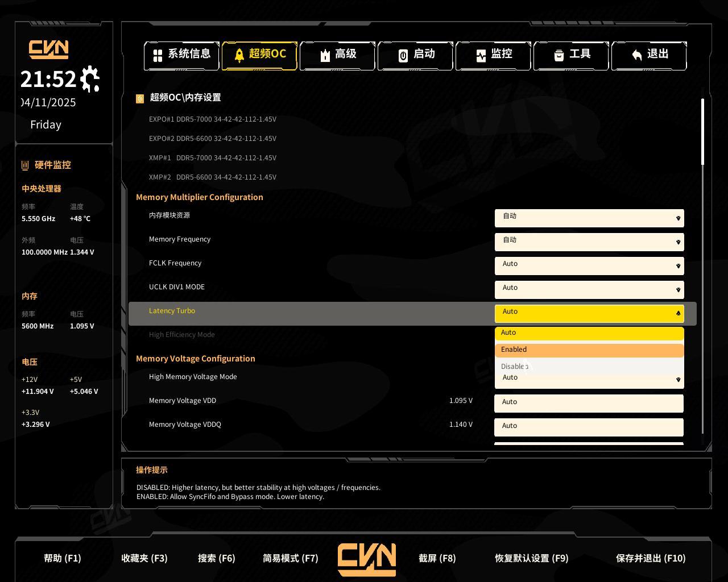Click the Memory Voltage VDDQ input field
The width and height of the screenshot is (728, 582).
pyautogui.click(x=589, y=427)
